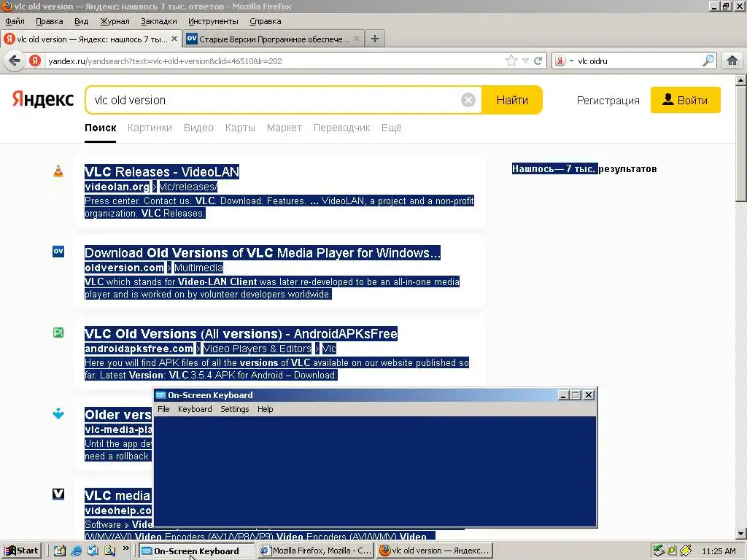
Task: Click the yellow Найти button
Action: point(512,100)
